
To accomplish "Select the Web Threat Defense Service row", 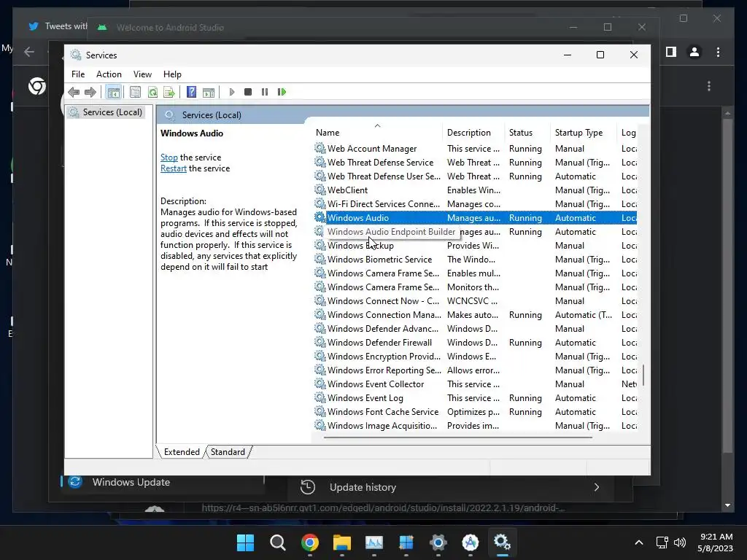I will [x=475, y=163].
